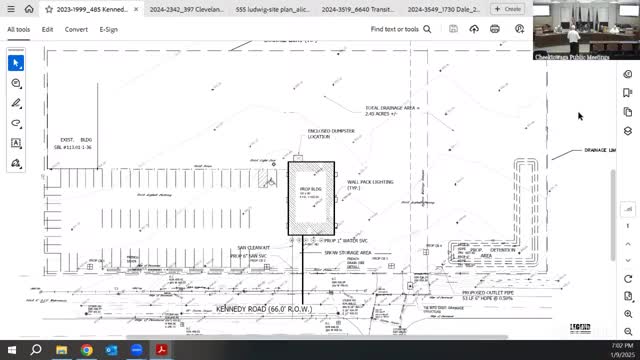Click the PROP 1" WATER SVC label
The height and width of the screenshot is (360, 640).
pyautogui.click(x=346, y=241)
